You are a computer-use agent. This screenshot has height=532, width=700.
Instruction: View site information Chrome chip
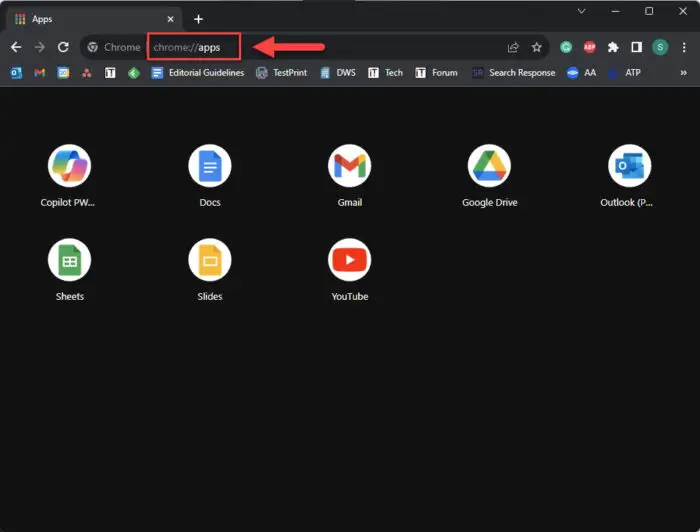pos(114,47)
